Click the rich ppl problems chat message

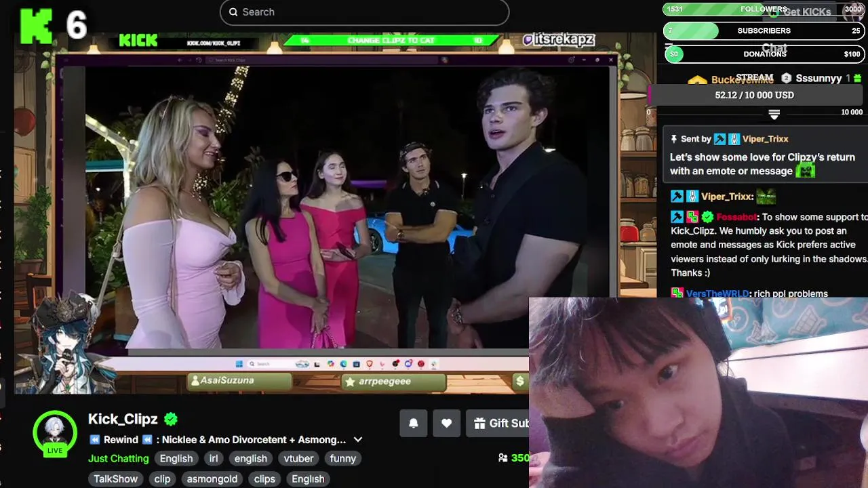[x=790, y=293]
